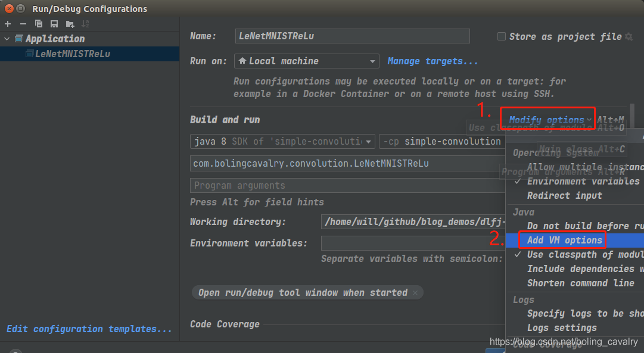Enable the Store as project file checkbox

pyautogui.click(x=502, y=37)
